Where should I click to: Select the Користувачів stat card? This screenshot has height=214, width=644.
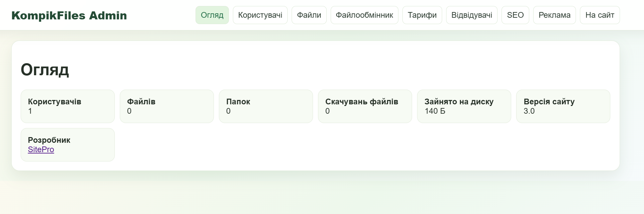pos(68,106)
